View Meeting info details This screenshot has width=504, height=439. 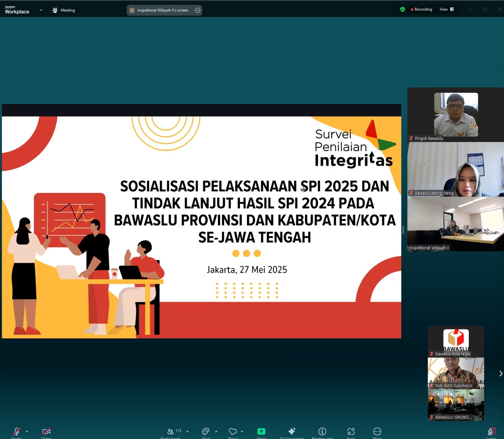coord(322,432)
